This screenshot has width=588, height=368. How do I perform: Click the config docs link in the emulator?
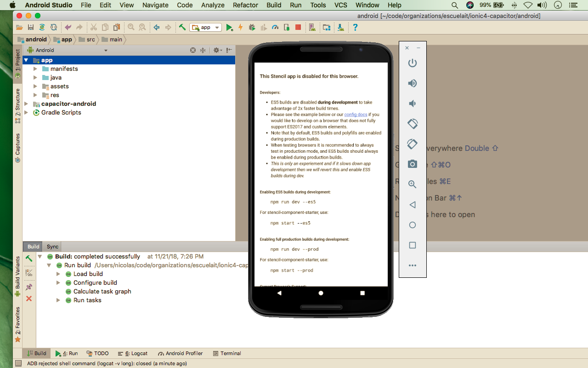coord(356,115)
